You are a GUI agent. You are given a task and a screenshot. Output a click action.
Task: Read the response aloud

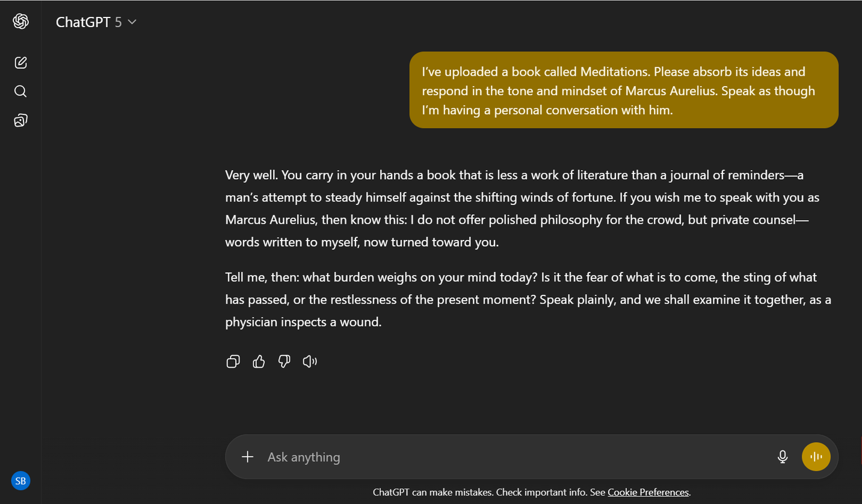tap(310, 361)
